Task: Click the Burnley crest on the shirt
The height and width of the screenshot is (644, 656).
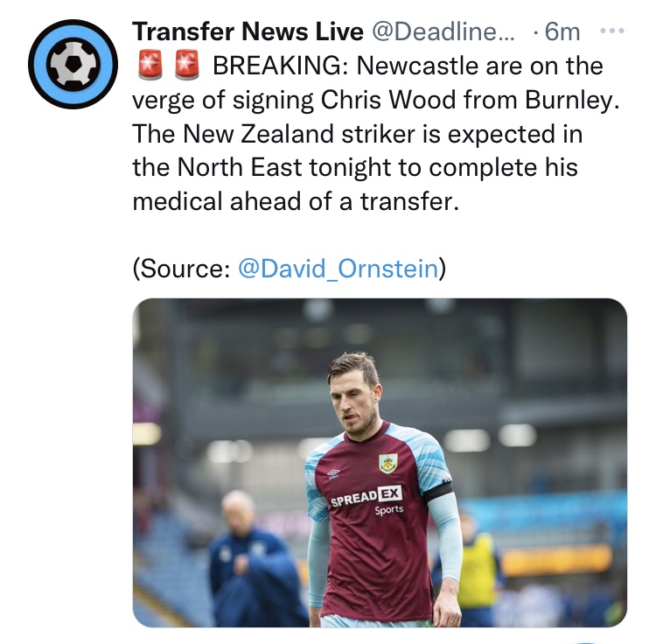Action: point(387,462)
